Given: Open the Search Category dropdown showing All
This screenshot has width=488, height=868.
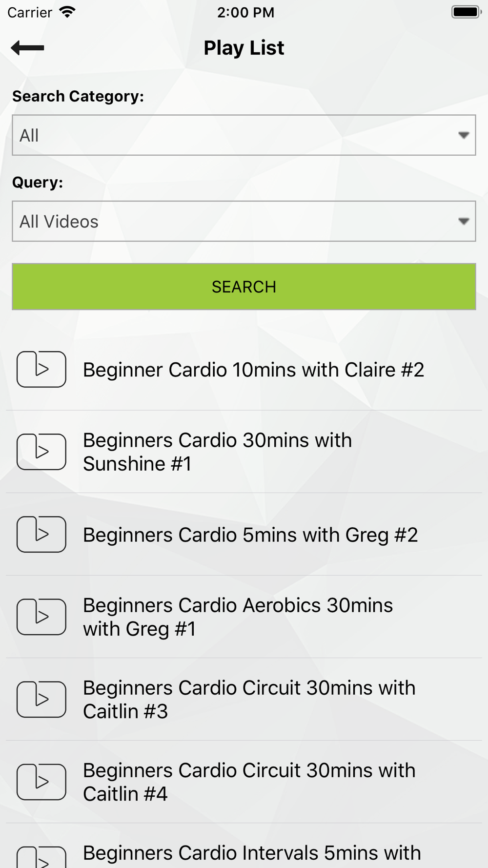Looking at the screenshot, I should coord(244,135).
